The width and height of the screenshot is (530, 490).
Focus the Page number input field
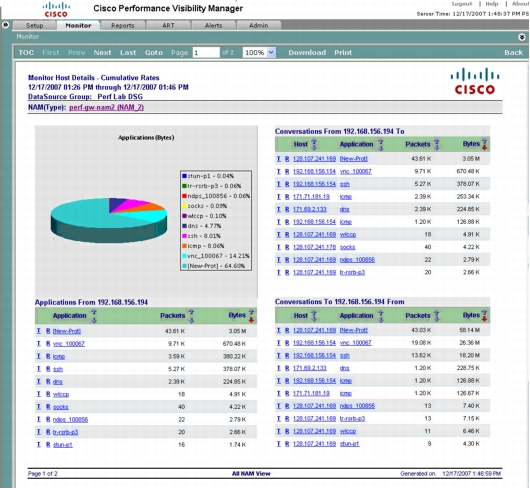point(206,52)
